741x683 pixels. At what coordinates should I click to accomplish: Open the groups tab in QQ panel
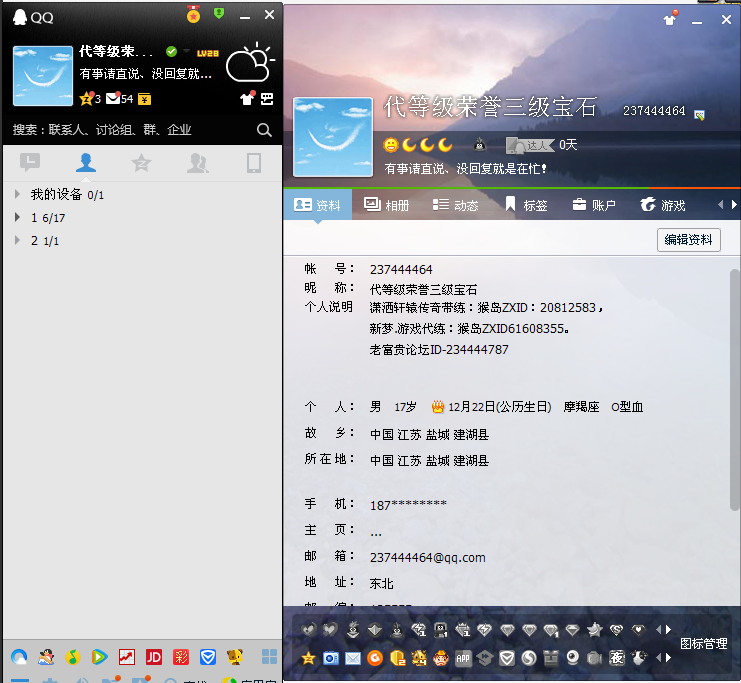coord(198,163)
